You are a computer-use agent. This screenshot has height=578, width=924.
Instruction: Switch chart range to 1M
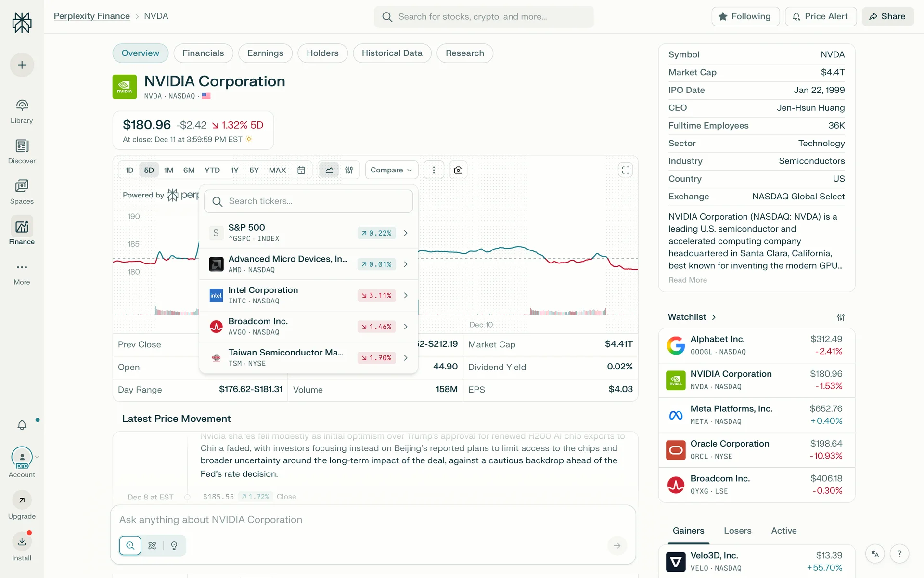[168, 170]
